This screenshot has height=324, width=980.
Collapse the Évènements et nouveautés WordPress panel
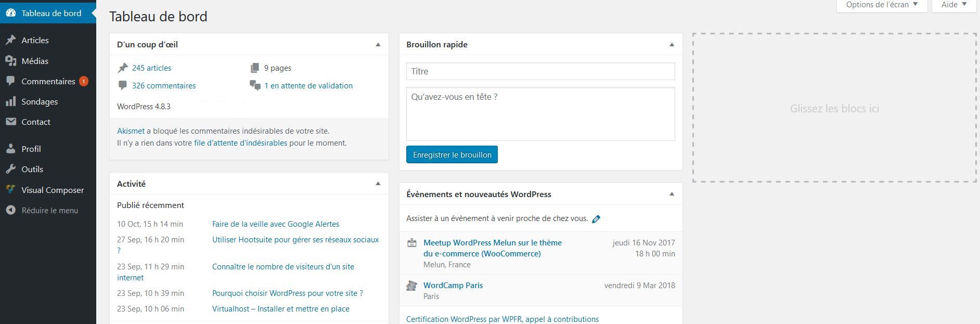point(672,194)
